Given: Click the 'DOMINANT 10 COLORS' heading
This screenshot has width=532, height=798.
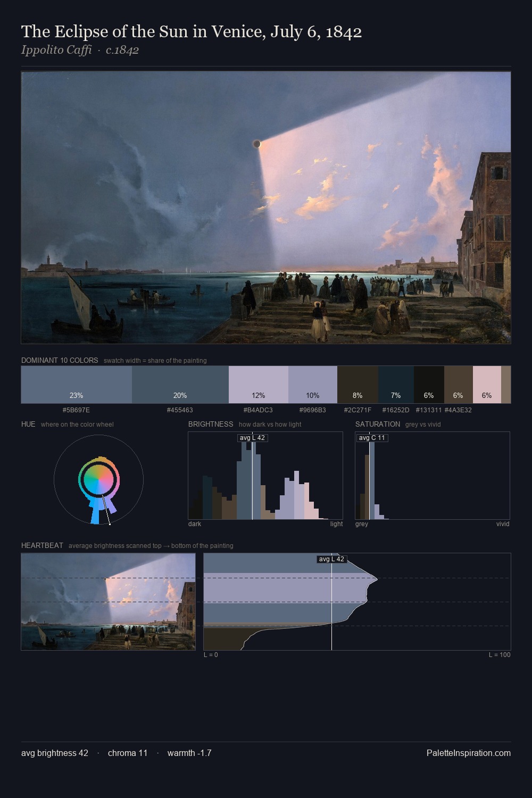Looking at the screenshot, I should point(60,360).
